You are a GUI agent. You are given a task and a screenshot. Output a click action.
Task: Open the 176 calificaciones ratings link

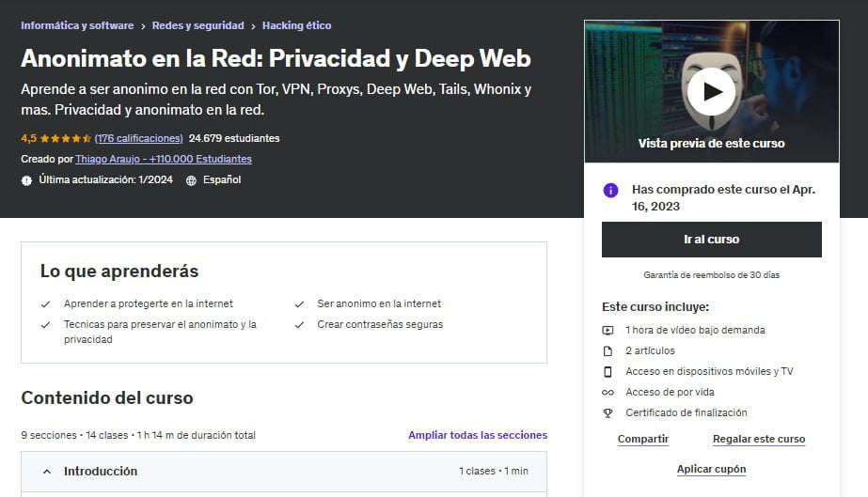pos(139,138)
